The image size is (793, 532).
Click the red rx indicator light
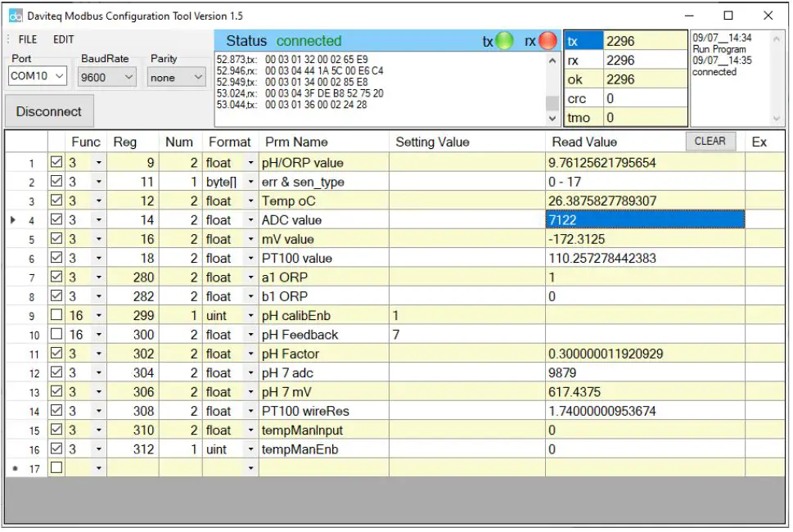[547, 41]
